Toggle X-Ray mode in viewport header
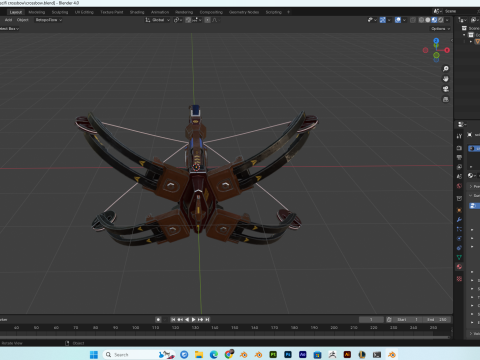This screenshot has width=480, height=360. pyautogui.click(x=413, y=20)
